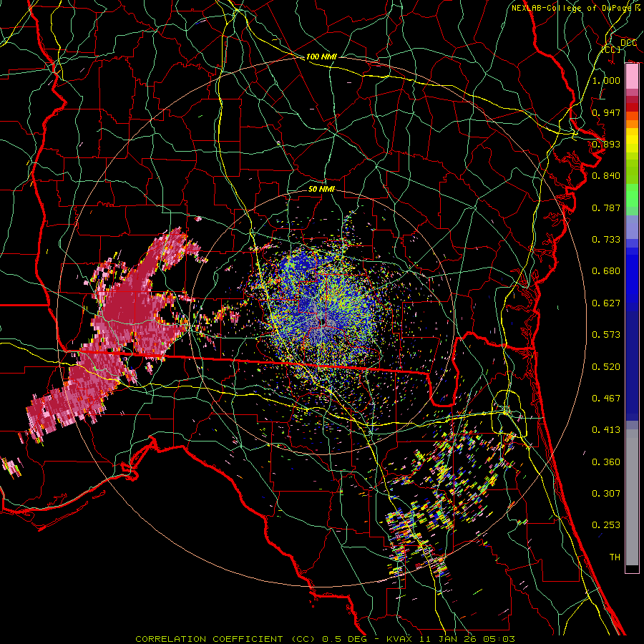644x644 pixels.
Task: Click the light pink swatch atop the color scale
Action: tap(632, 76)
